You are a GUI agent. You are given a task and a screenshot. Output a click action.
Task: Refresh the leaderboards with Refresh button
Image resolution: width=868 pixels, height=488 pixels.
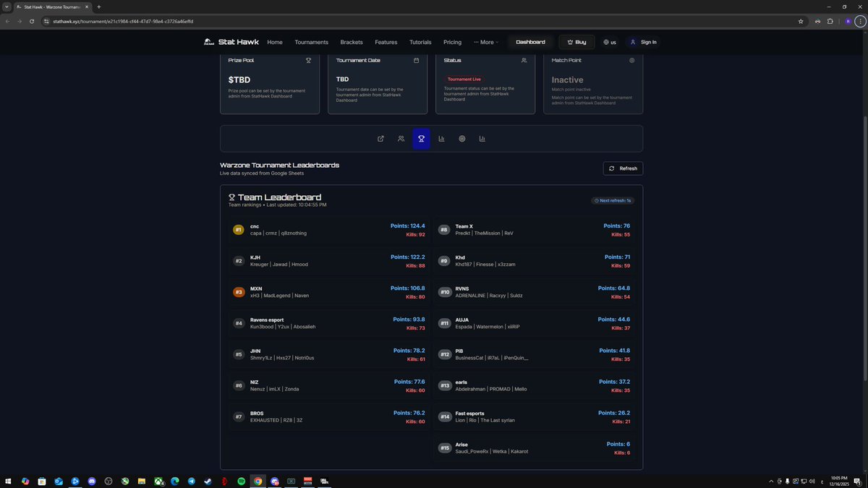(623, 168)
